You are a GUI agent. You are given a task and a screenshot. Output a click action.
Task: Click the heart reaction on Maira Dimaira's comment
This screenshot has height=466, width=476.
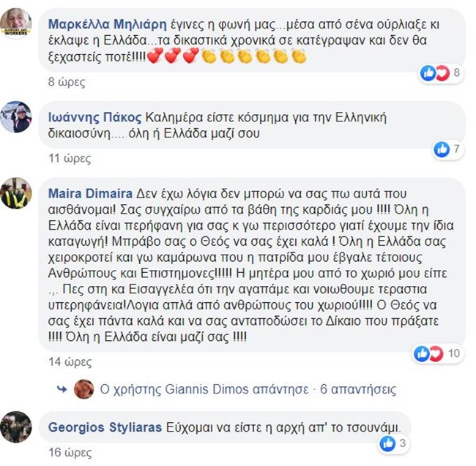436,353
